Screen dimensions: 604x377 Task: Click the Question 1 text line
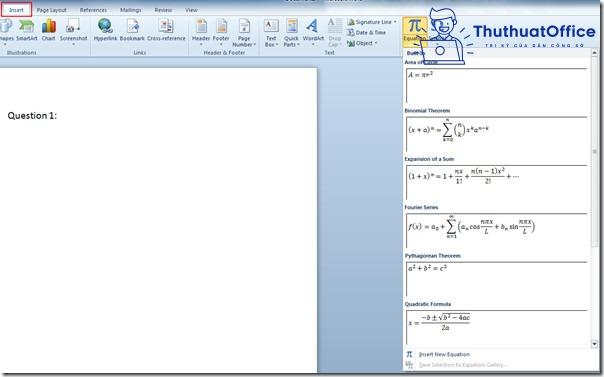[x=32, y=116]
